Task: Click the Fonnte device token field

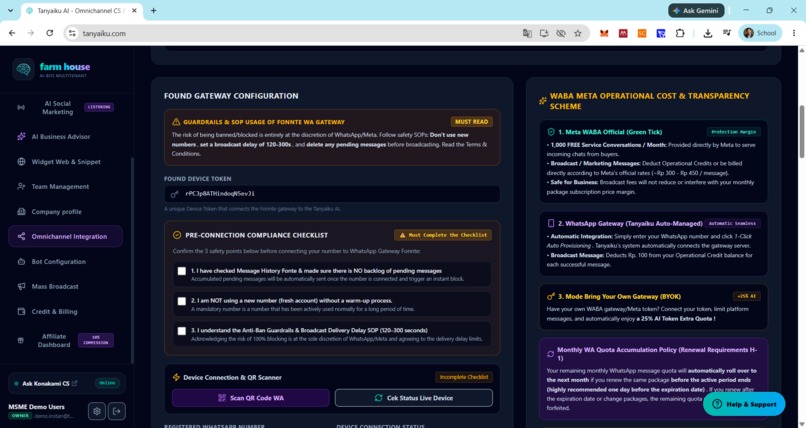Action: pos(332,194)
